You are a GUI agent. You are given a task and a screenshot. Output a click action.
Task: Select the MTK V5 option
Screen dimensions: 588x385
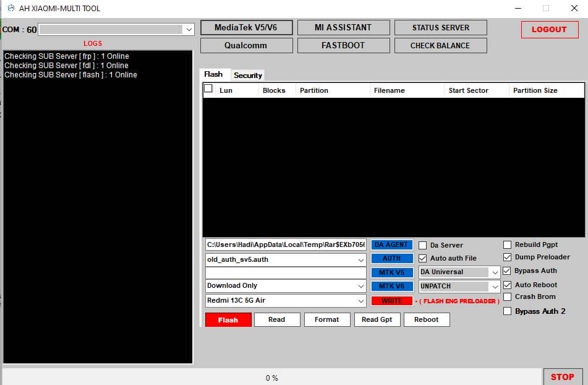coord(392,272)
